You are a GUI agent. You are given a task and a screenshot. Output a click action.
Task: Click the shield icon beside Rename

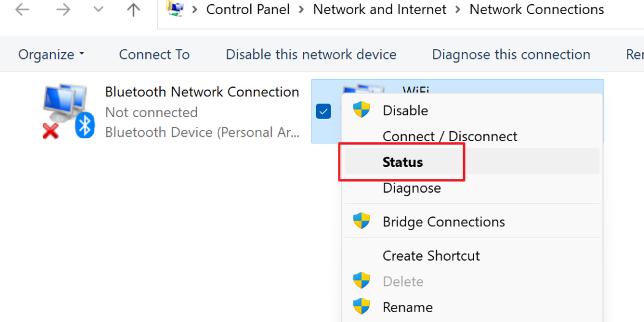[x=361, y=307]
